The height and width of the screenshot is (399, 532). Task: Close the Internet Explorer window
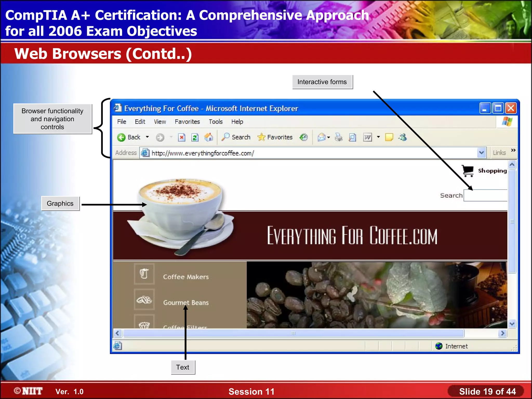click(511, 108)
